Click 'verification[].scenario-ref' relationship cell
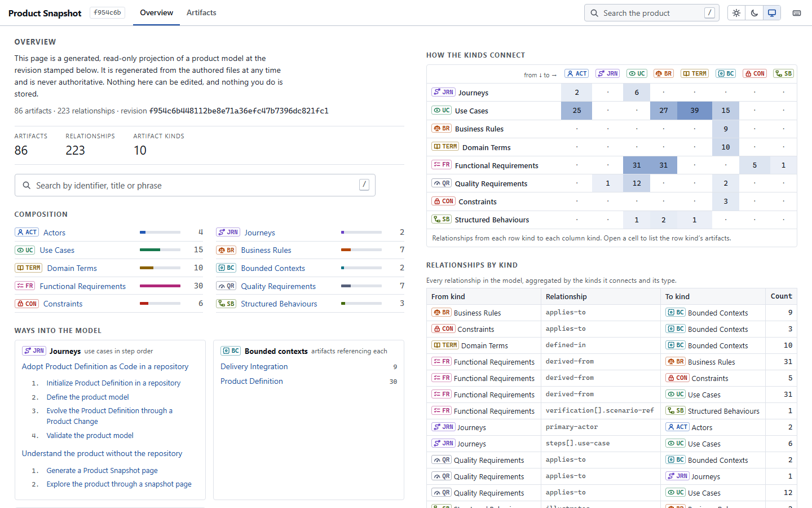The image size is (812, 508). (600, 410)
